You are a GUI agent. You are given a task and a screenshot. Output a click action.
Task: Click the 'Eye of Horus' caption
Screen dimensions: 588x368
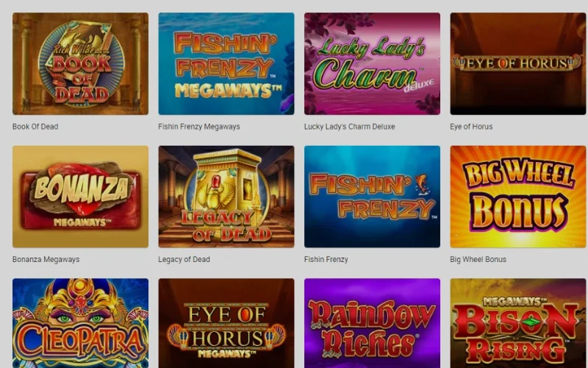(471, 127)
